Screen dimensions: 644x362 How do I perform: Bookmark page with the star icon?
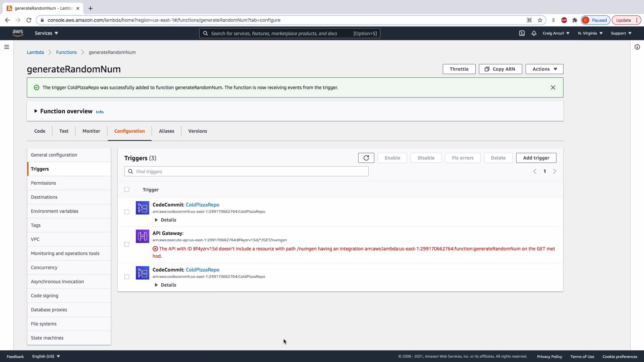(540, 20)
